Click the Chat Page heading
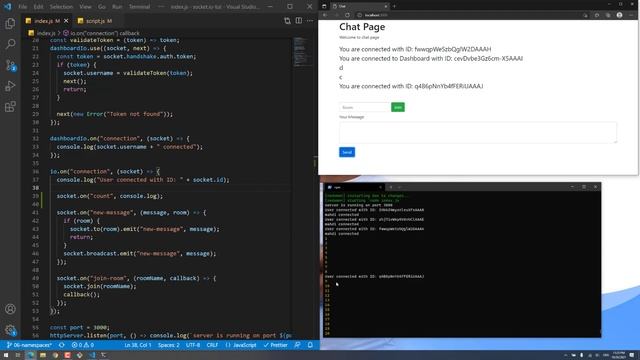This screenshot has width=640, height=360. tap(362, 27)
